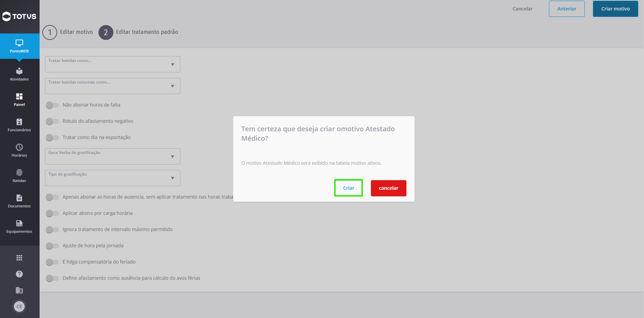This screenshot has width=644, height=318.
Task: Click the dialog message about tabela motivo ativos
Action: [x=311, y=163]
